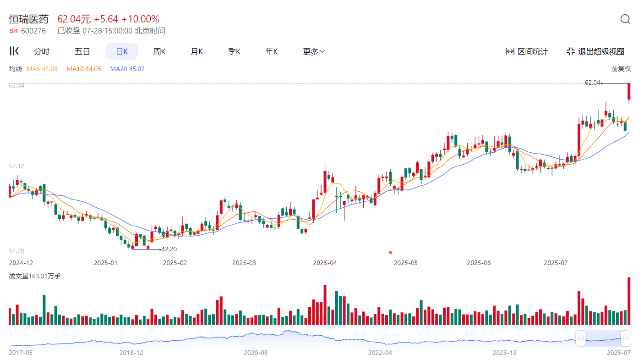The width and height of the screenshot is (644, 360).
Task: Select the 月K monthly candlestick tab
Action: pyautogui.click(x=197, y=51)
